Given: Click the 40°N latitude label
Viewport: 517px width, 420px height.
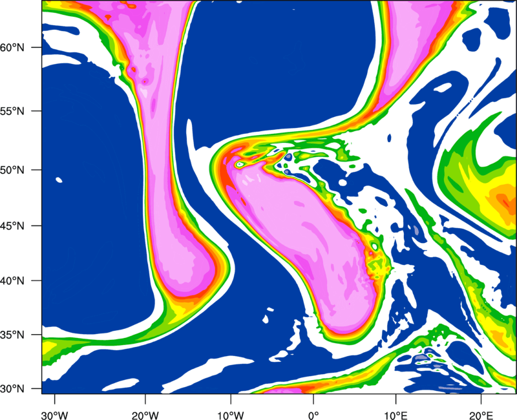Looking at the screenshot, I should (12, 281).
